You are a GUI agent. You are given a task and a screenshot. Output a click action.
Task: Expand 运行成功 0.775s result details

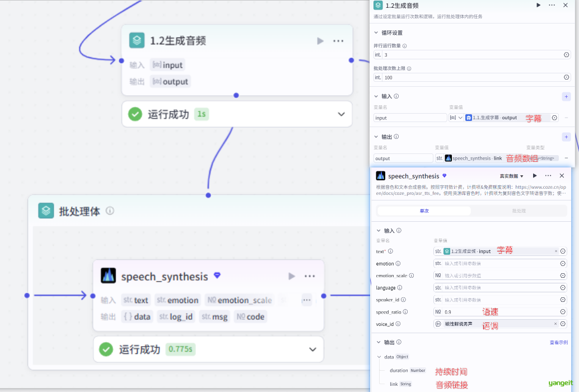pos(312,349)
